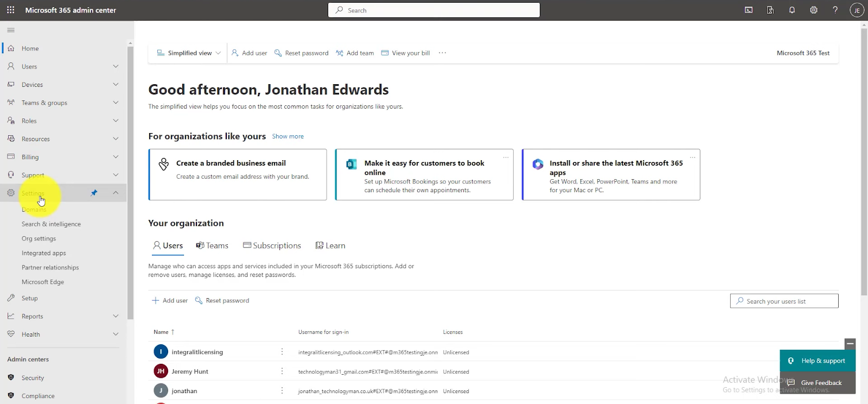This screenshot has height=404, width=868.
Task: Open Help & support button
Action: tap(818, 361)
